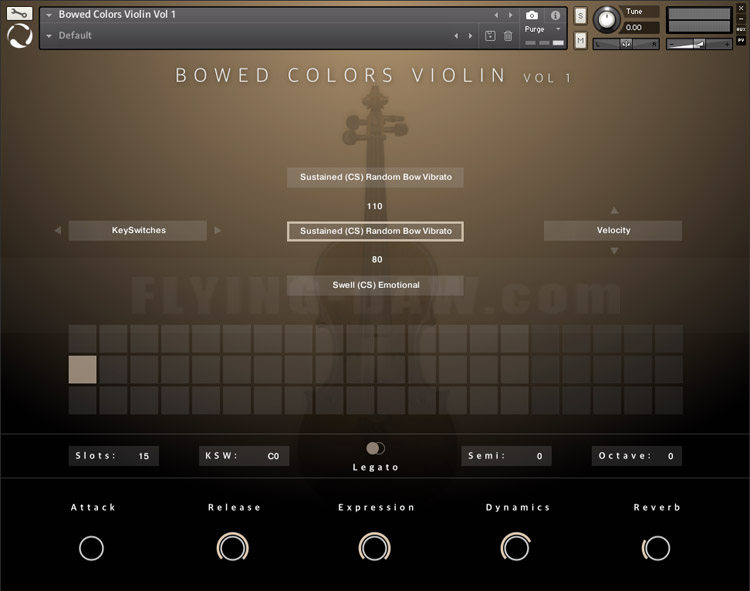Open the Purge menu dropdown
The image size is (750, 591).
pyautogui.click(x=558, y=29)
